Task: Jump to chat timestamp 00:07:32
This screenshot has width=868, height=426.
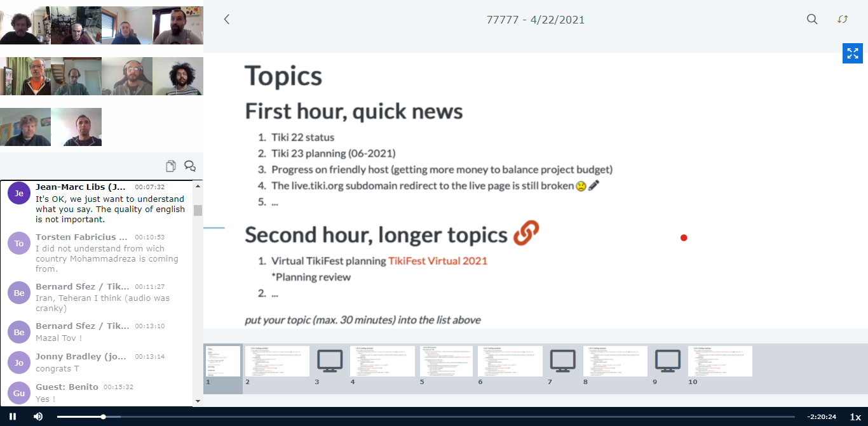Action: pos(150,187)
